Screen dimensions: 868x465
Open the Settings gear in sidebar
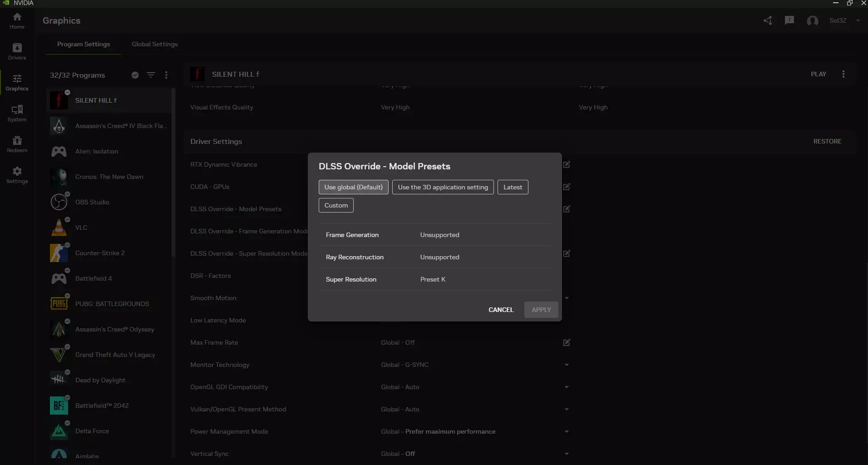click(17, 175)
